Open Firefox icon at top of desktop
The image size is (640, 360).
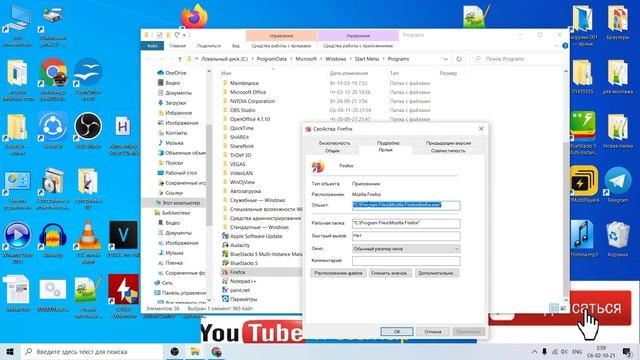[194, 16]
